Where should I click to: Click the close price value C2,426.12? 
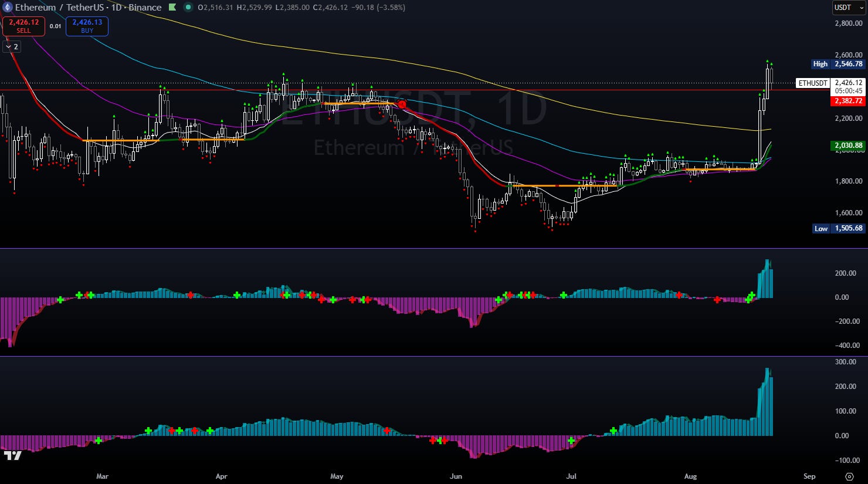click(330, 8)
